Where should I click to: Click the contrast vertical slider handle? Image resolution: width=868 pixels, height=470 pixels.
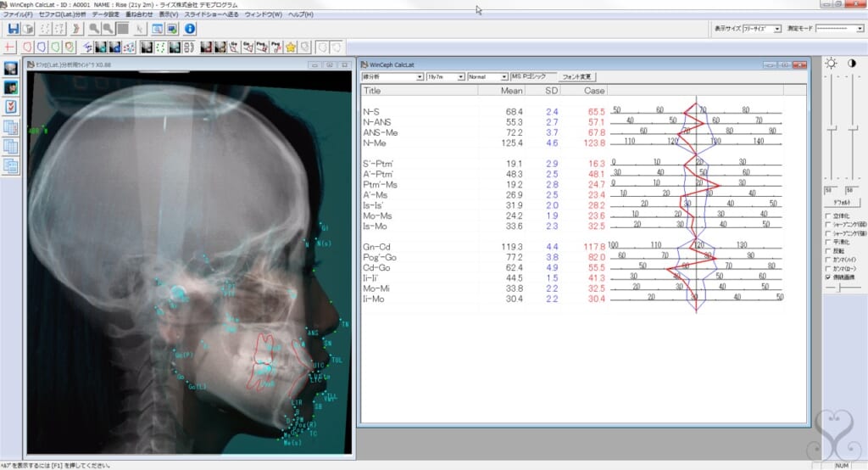(853, 129)
